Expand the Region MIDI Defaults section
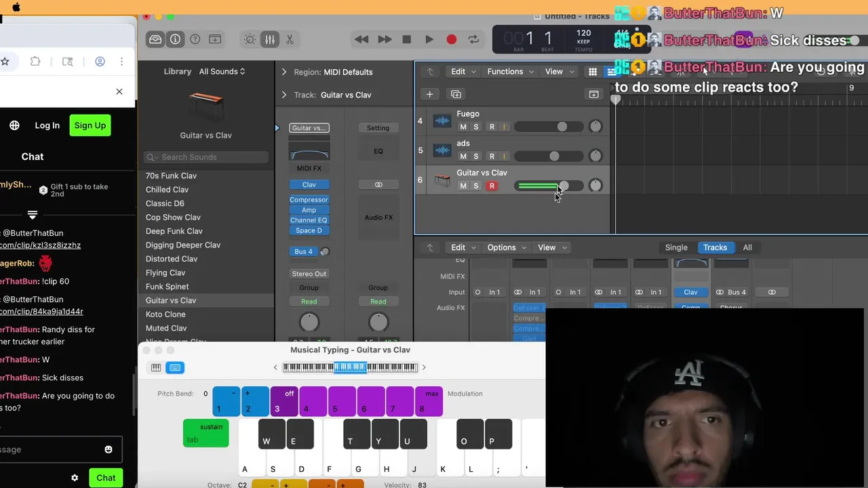 point(283,72)
